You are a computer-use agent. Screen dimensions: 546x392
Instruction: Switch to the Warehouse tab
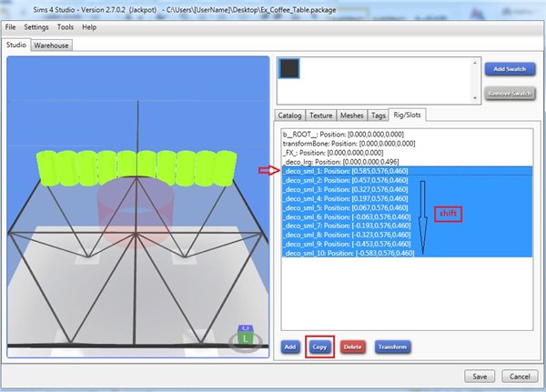point(52,44)
